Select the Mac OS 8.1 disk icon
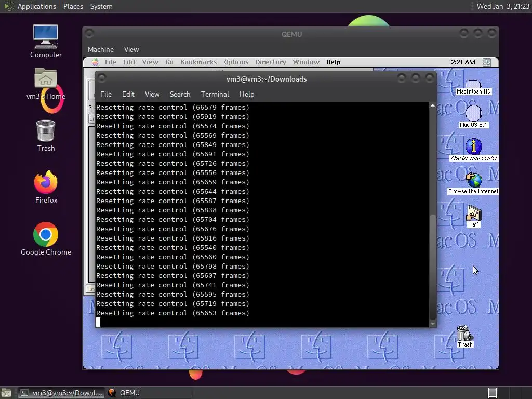Viewport: 532px width, 399px height. click(473, 117)
